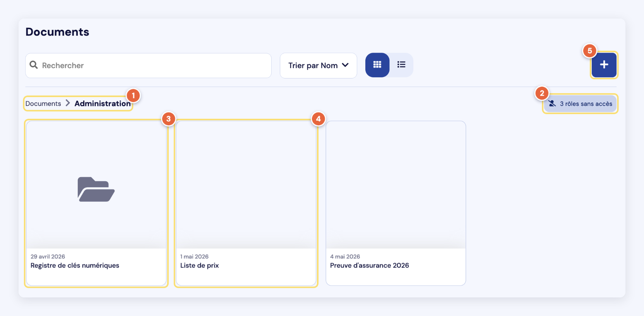
Task: Click the search magnifier icon
Action: coord(34,65)
